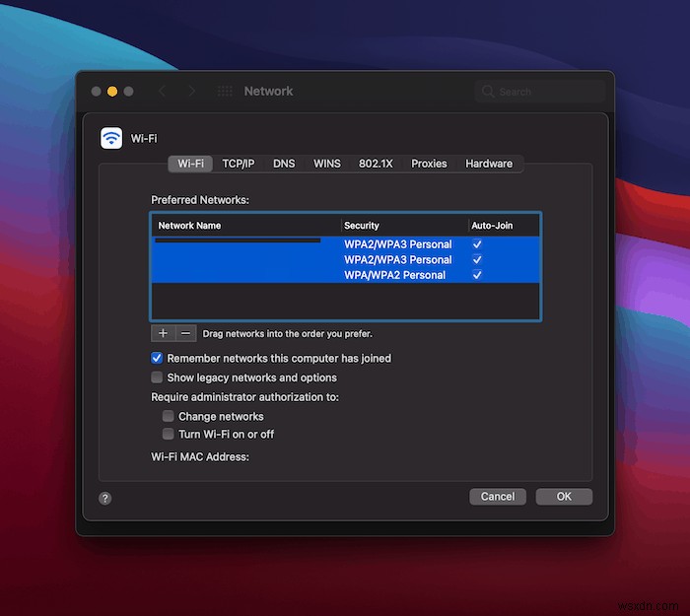Confirm settings with the OK button
Screen dimensions: 690x616
point(564,497)
